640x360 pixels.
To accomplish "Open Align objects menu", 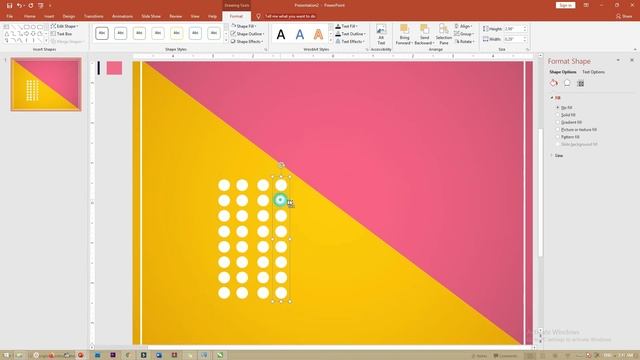I will point(463,26).
